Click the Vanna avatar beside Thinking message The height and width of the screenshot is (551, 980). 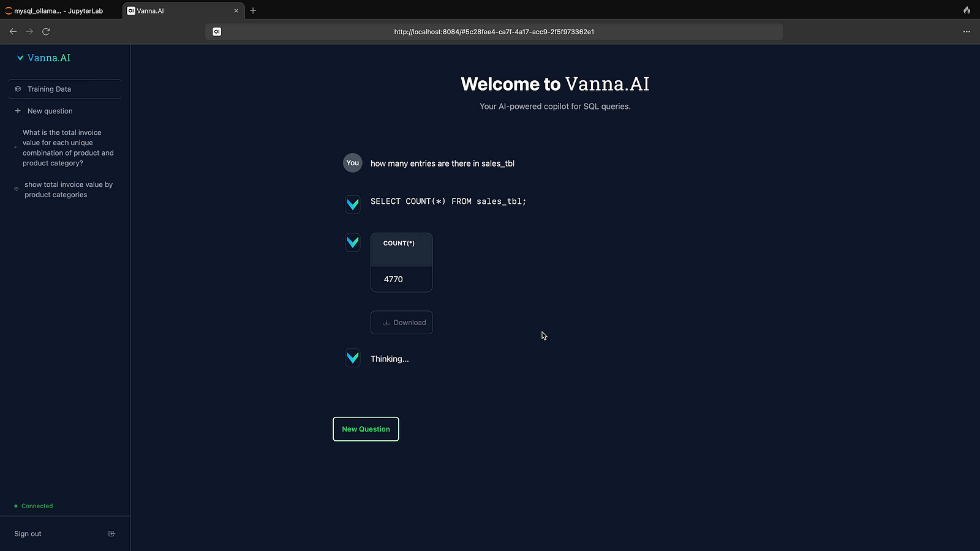pyautogui.click(x=353, y=358)
